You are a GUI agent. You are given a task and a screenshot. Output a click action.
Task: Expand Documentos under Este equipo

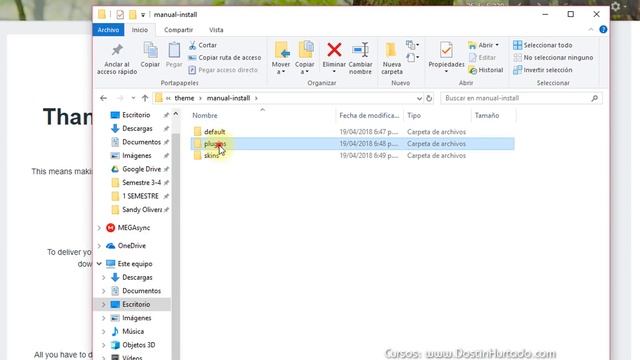pos(104,291)
